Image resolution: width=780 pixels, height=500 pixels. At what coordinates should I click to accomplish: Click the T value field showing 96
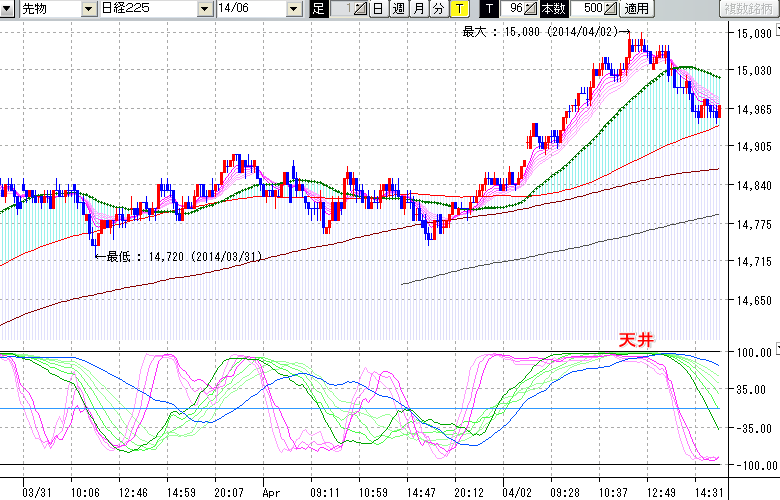coord(516,9)
